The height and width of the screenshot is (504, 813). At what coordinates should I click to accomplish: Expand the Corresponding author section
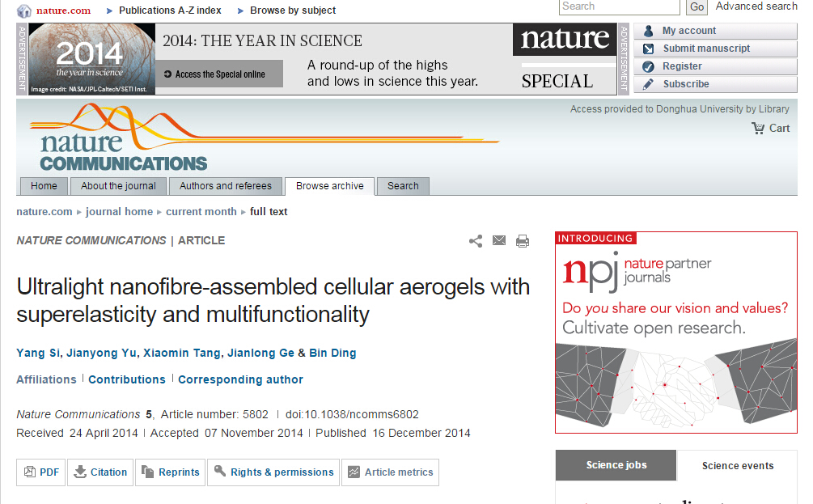[x=240, y=379]
